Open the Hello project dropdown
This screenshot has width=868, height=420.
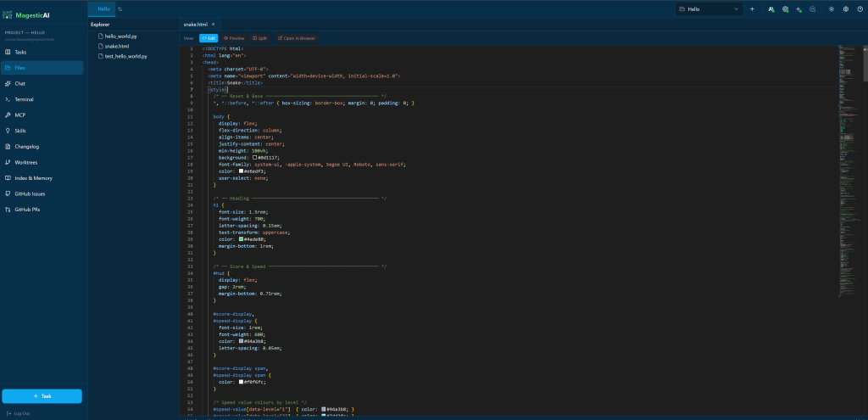tap(709, 8)
